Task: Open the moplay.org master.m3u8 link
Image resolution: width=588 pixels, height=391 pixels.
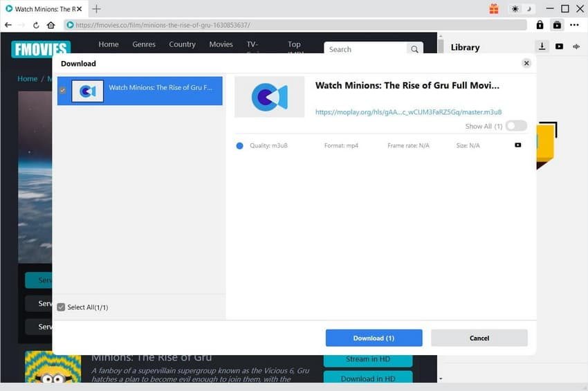Action: pos(408,112)
